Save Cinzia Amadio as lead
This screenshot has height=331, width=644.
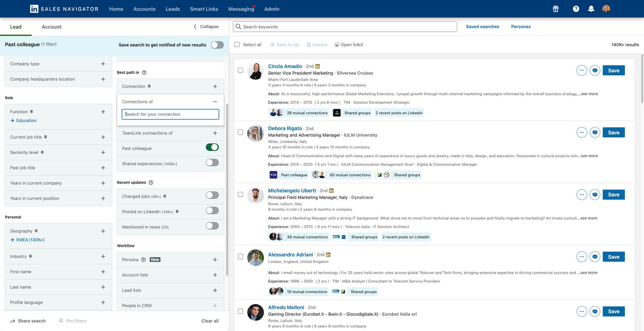(613, 70)
